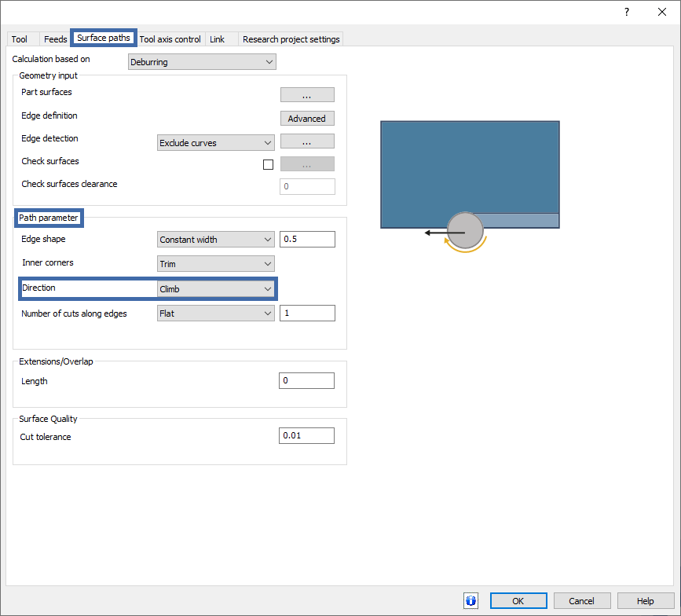Enable the Check surfaces checkbox
The height and width of the screenshot is (616, 681).
(268, 164)
